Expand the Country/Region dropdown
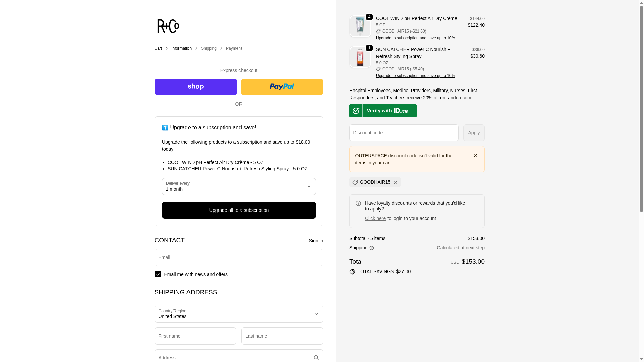The width and height of the screenshot is (644, 362). click(x=238, y=314)
